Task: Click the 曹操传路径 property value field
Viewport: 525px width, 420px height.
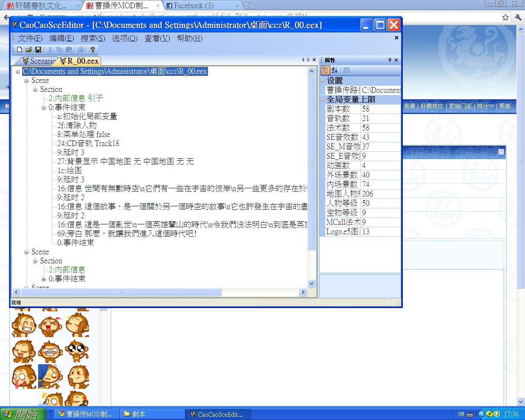Action: (381, 90)
